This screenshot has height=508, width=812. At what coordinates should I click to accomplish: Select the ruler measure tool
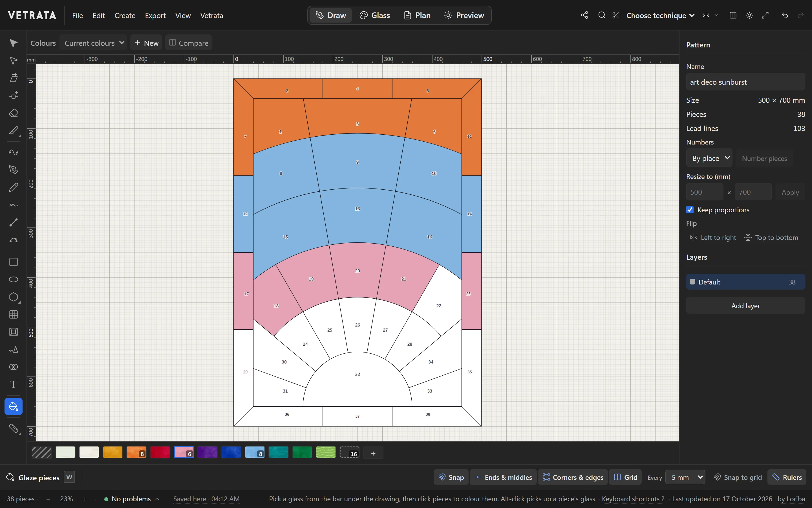point(14,428)
